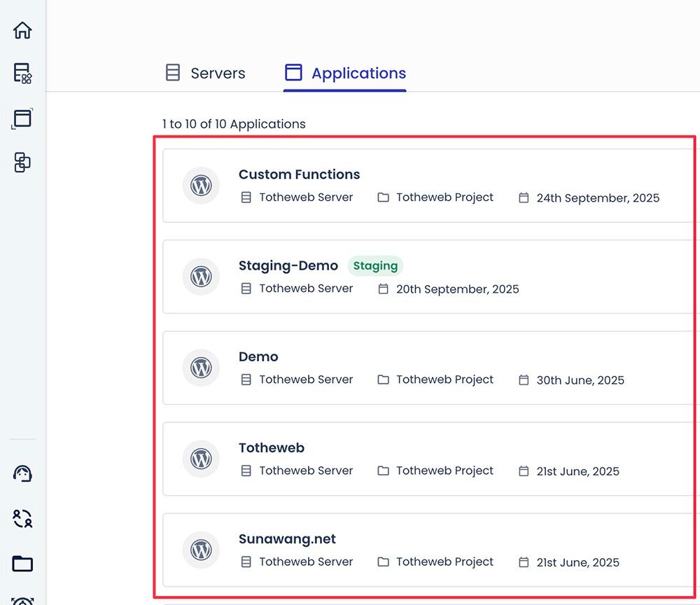Select the Applications tab

click(345, 74)
